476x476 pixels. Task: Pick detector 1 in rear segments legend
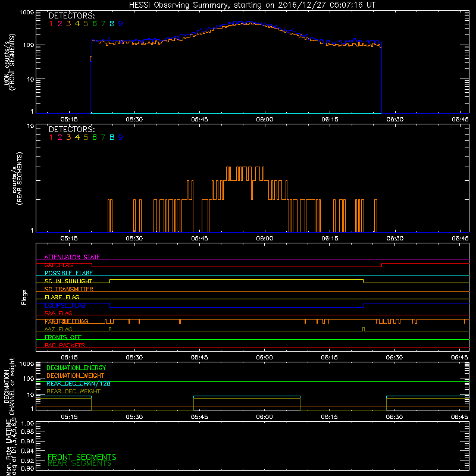[x=51, y=137]
